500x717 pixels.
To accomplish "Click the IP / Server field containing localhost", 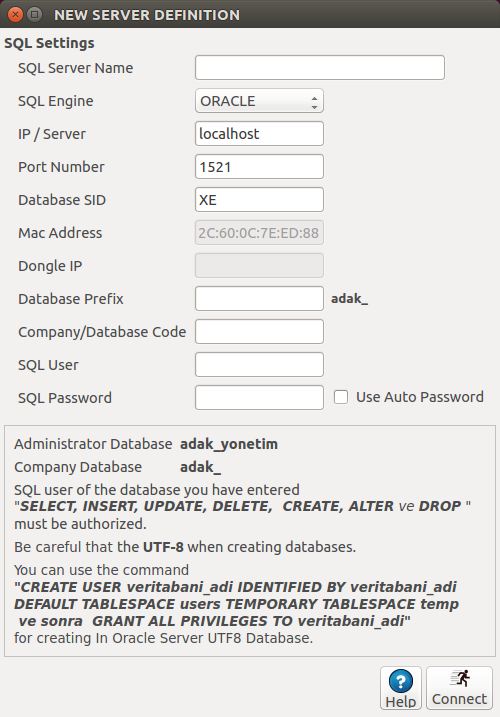I will point(259,134).
